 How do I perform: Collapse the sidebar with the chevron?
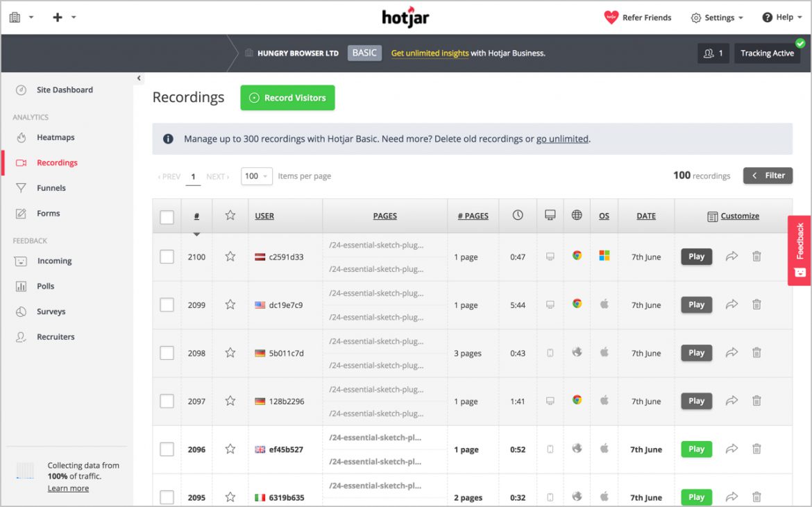(x=139, y=78)
